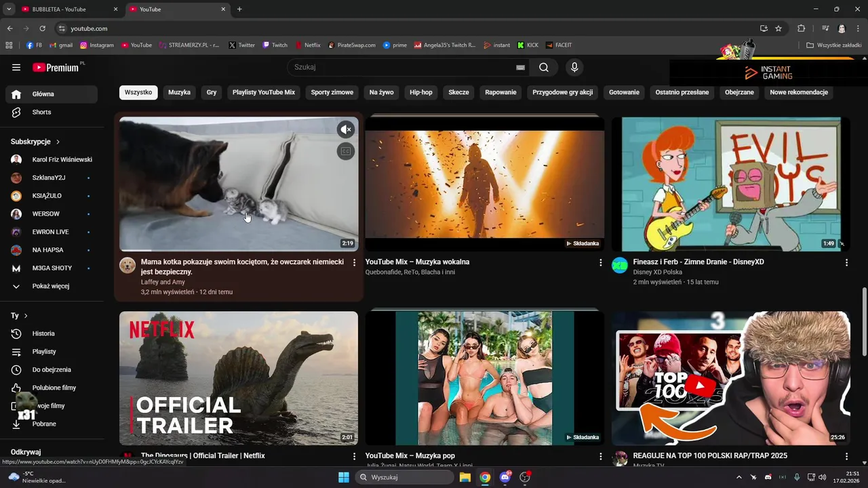Open Do obejrzenia watch later list
The width and height of the screenshot is (868, 488).
click(52, 369)
